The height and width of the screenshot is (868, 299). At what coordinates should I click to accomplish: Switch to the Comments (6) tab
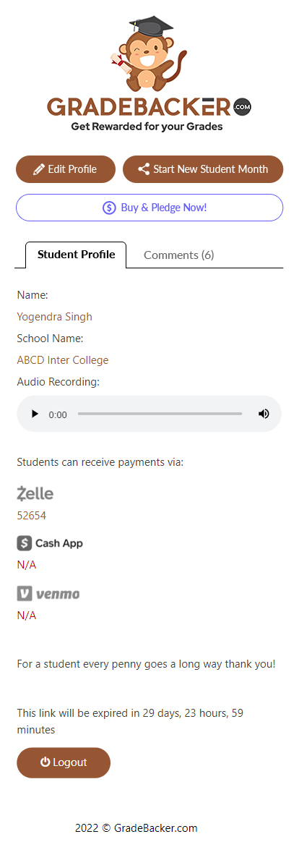(x=178, y=255)
